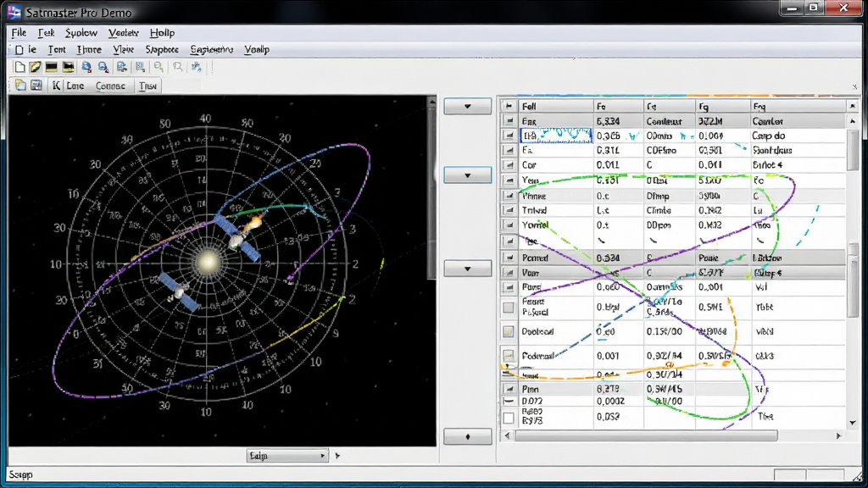Image resolution: width=868 pixels, height=488 pixels.
Task: Click the gray magnifier zoom icon
Action: pyautogui.click(x=178, y=68)
